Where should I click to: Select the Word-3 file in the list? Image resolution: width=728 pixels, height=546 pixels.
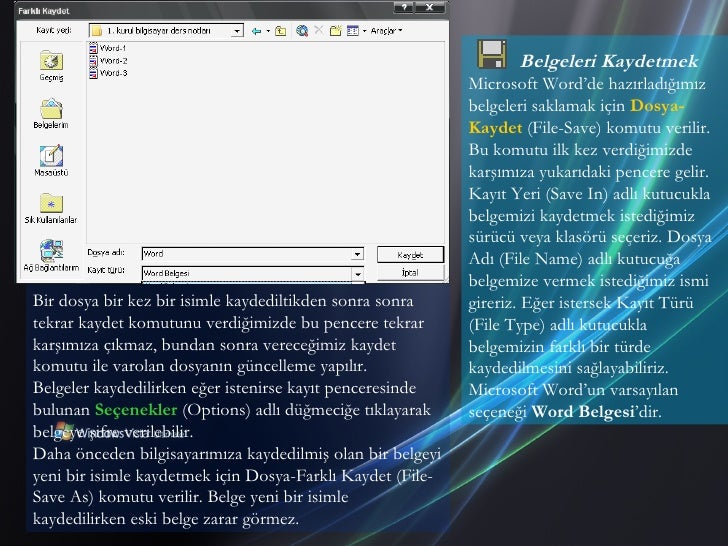click(108, 73)
